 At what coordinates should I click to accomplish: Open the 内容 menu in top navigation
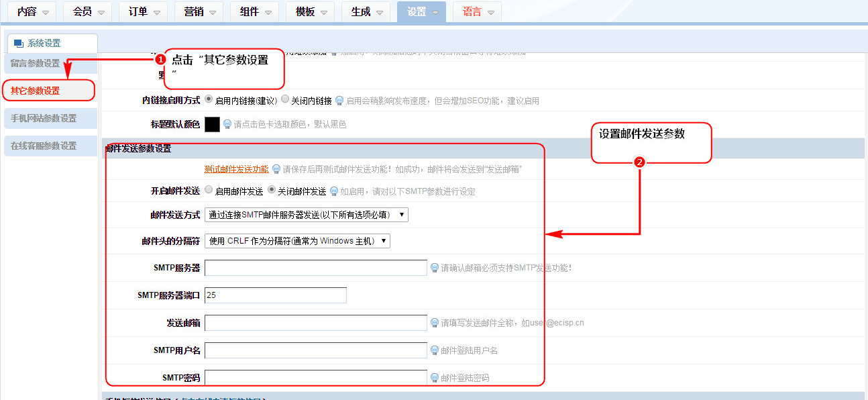(32, 12)
